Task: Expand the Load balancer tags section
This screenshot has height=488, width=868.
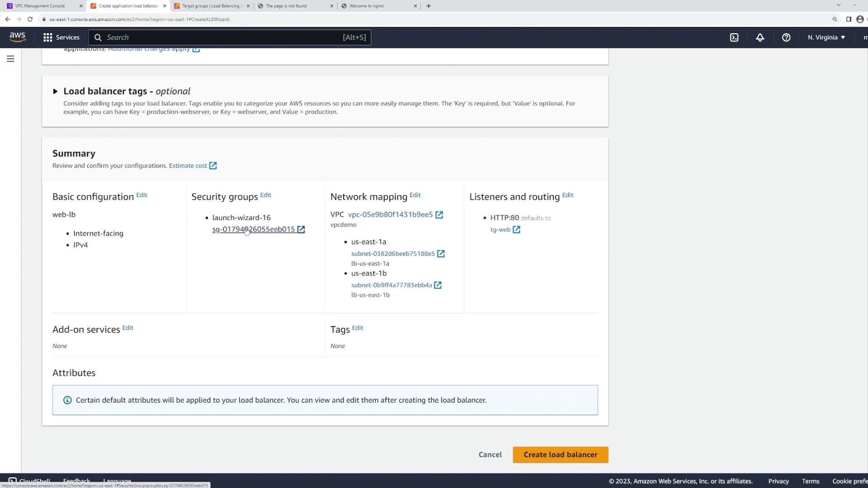Action: 55,91
